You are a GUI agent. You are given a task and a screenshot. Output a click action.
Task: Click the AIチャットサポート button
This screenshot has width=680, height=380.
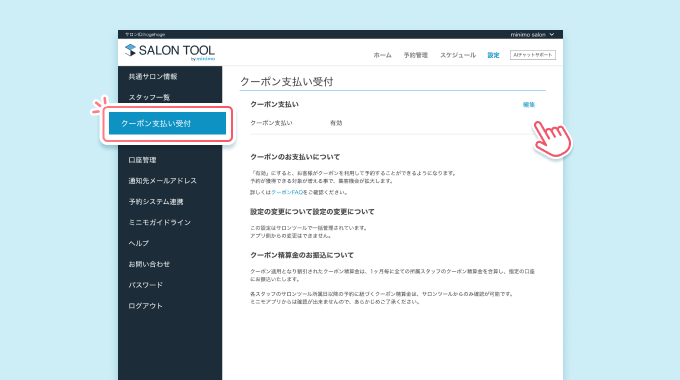click(x=533, y=55)
